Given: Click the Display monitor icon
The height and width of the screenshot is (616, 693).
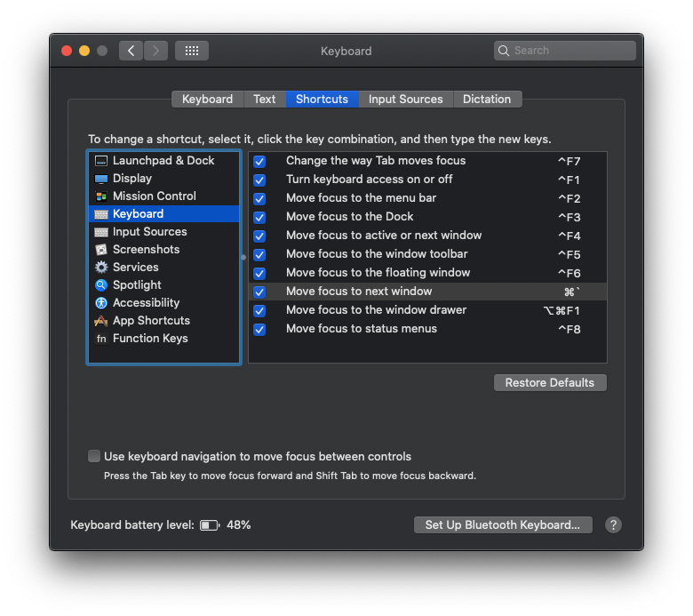Looking at the screenshot, I should click(x=101, y=179).
